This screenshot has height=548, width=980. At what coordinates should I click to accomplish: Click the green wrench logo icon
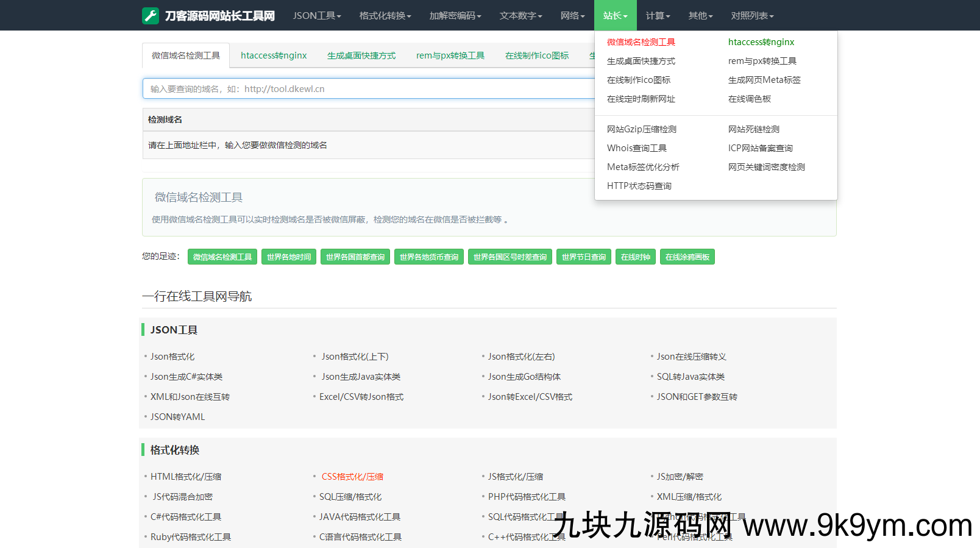[x=151, y=16]
